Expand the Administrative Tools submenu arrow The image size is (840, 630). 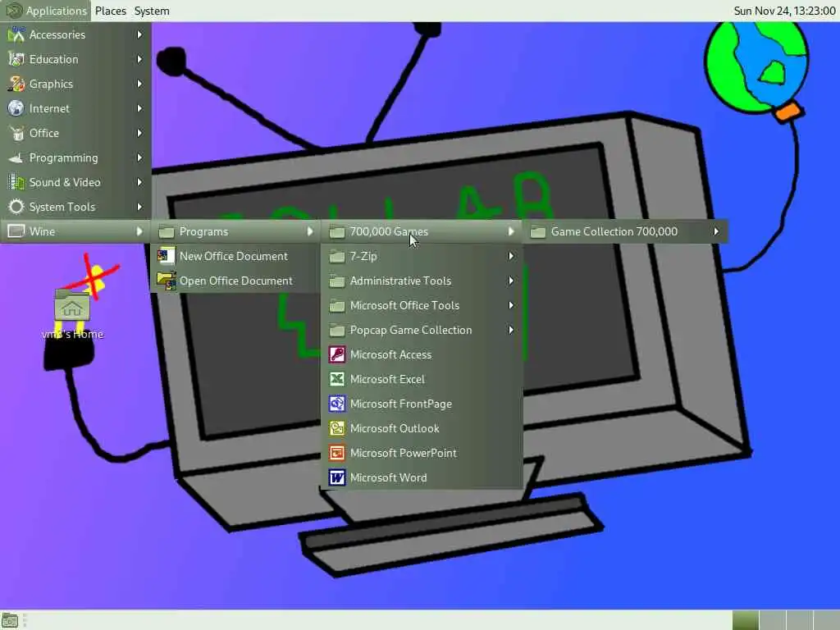click(511, 281)
